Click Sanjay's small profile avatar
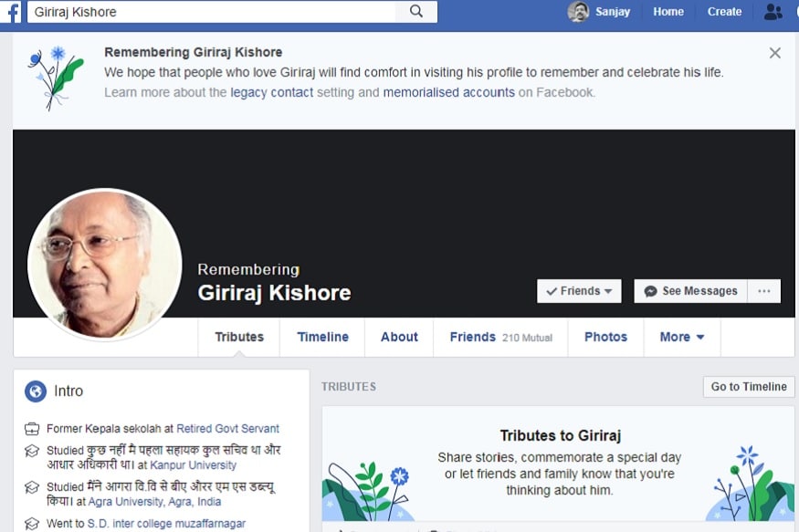The width and height of the screenshot is (799, 532). 578,12
